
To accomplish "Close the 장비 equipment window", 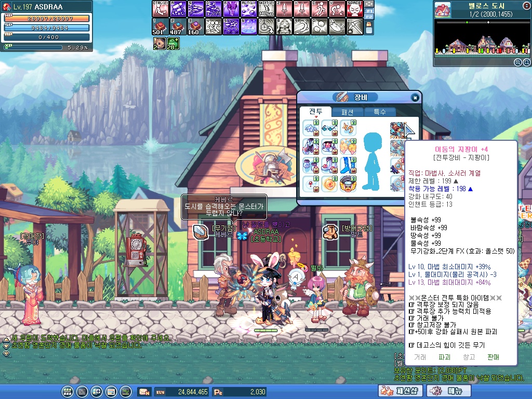I will (415, 98).
